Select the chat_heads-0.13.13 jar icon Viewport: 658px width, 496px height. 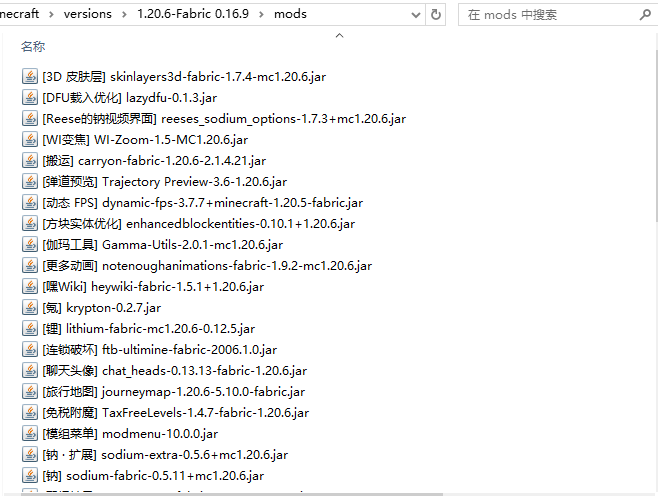pos(29,370)
